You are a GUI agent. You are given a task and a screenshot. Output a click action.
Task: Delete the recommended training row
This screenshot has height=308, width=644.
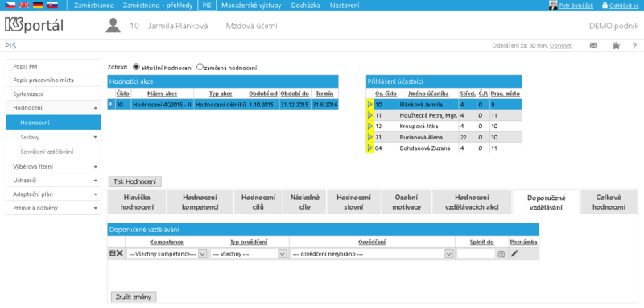119,254
